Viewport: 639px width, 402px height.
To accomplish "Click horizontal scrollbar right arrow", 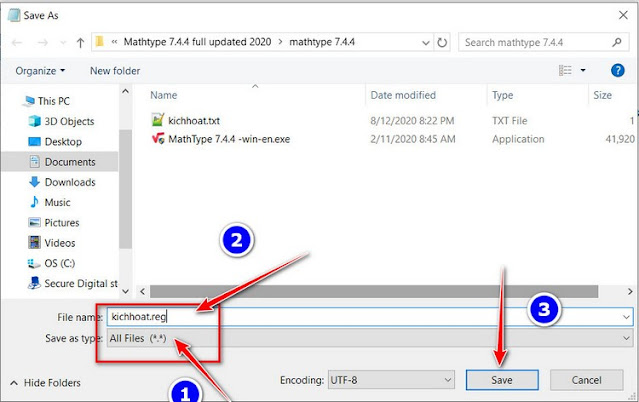I will (630, 292).
